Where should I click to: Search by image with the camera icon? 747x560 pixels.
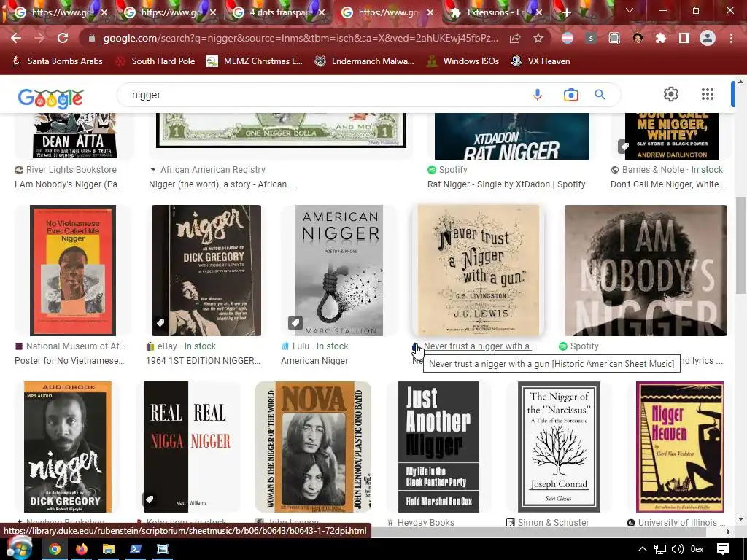[x=570, y=95]
